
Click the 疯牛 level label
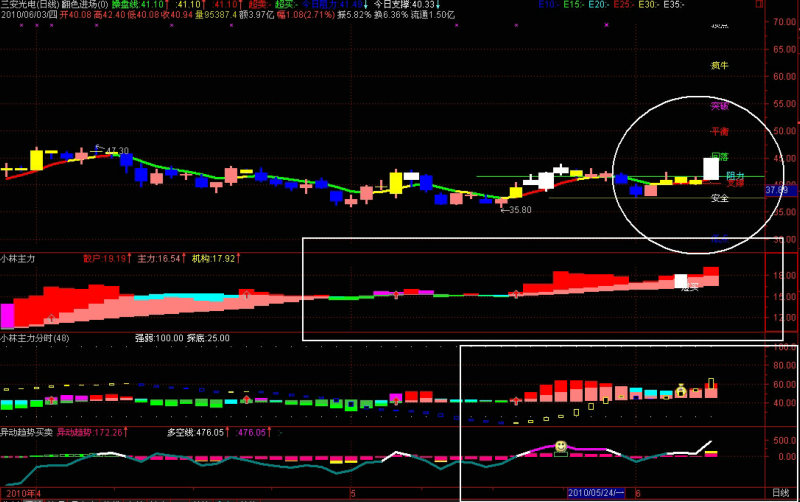(x=719, y=65)
